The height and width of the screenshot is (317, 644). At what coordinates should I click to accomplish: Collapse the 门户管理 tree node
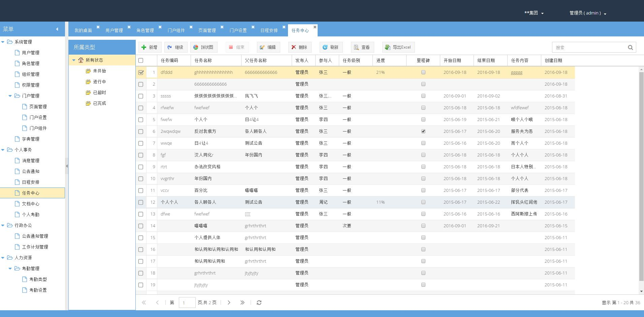pyautogui.click(x=10, y=96)
